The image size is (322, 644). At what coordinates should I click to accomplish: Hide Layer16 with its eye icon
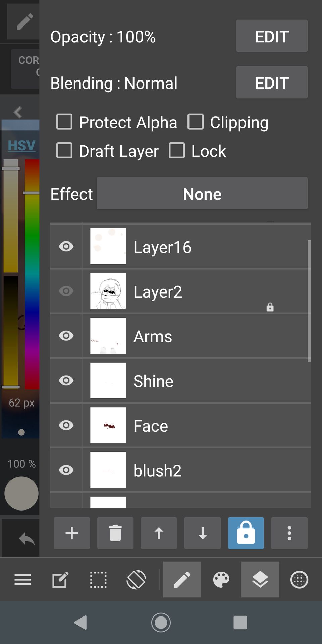(x=66, y=247)
